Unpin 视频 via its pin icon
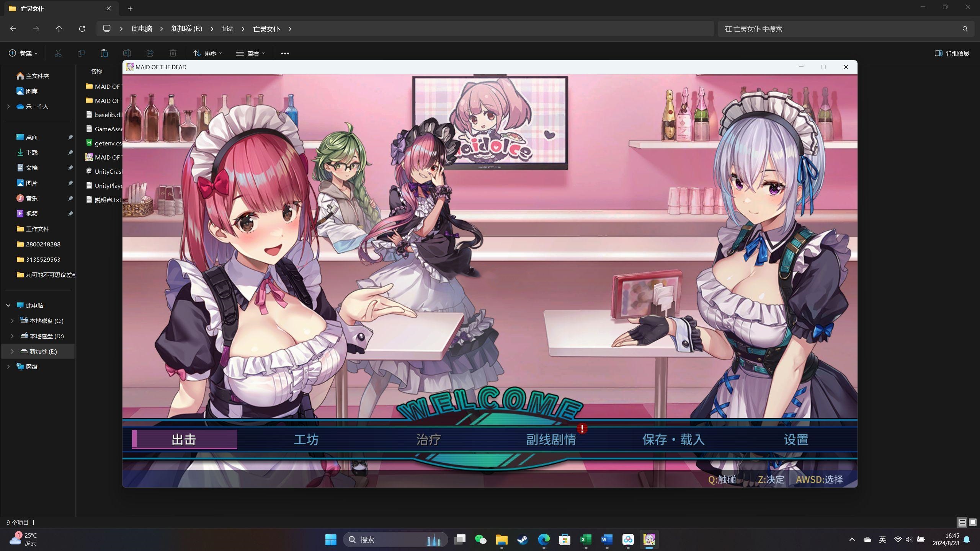The image size is (980, 551). pos(70,214)
